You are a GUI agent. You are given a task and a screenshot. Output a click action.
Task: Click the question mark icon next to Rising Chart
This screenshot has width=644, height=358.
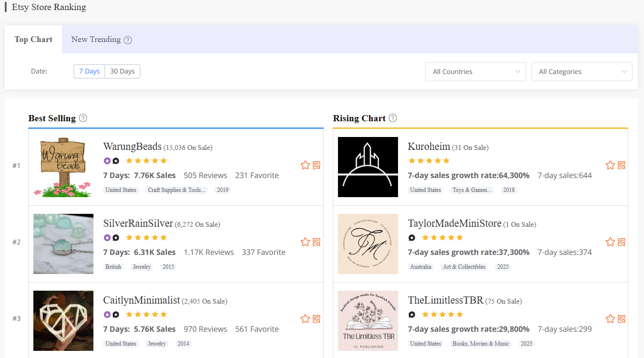tap(392, 117)
